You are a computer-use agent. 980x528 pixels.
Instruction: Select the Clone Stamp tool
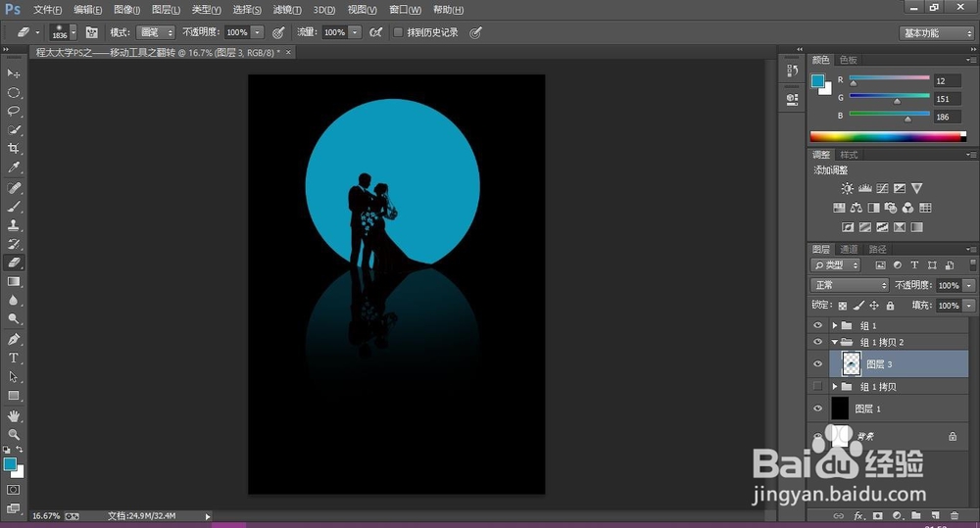point(13,225)
